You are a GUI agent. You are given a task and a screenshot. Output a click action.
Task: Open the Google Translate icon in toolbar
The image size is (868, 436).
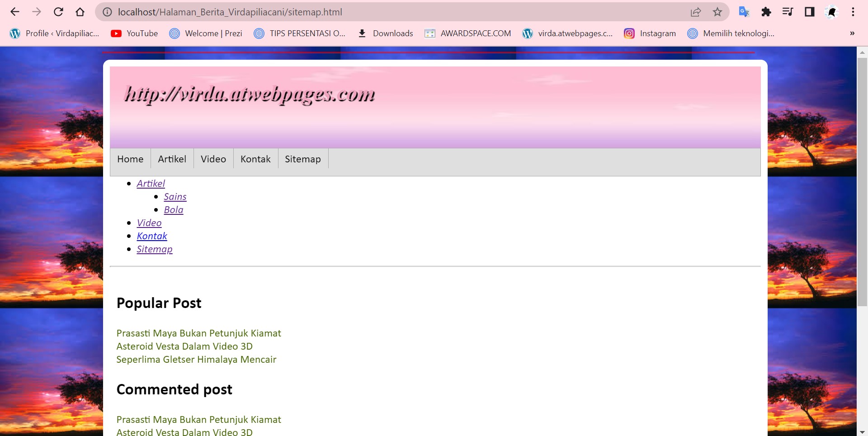[x=744, y=12]
